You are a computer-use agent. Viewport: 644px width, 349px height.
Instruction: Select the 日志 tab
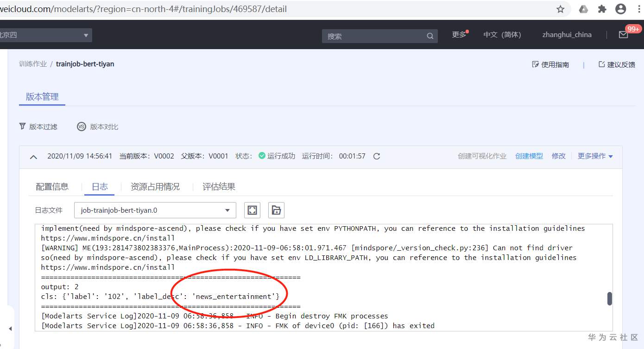(100, 187)
